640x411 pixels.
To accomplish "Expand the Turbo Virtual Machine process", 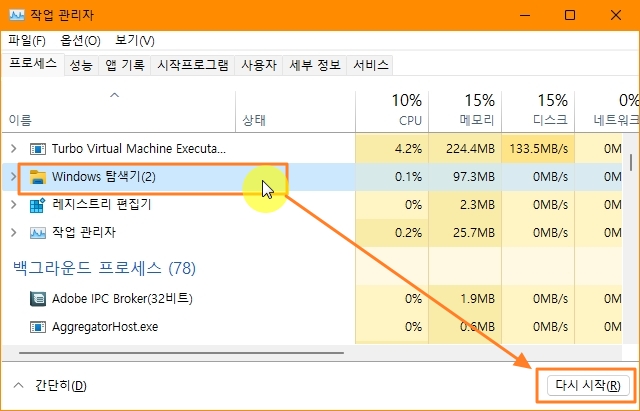I will pyautogui.click(x=13, y=149).
